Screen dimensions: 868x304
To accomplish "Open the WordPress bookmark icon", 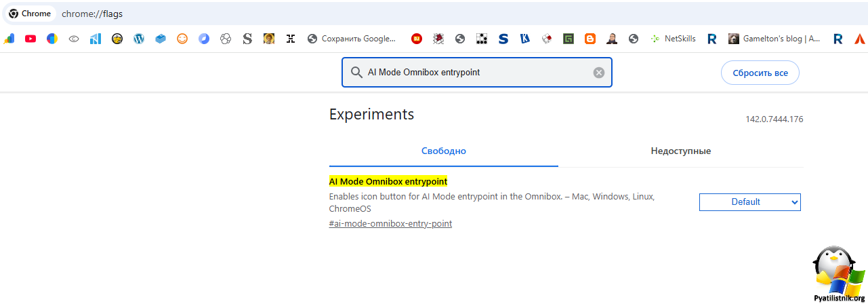I will (139, 39).
